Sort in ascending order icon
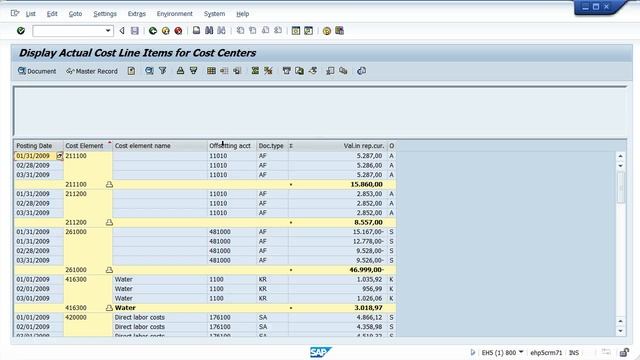The image size is (640, 360). point(180,71)
